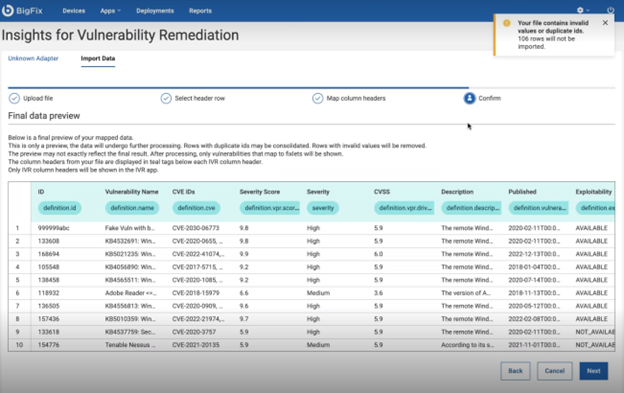Click the CVE-2030-06773 cell

(x=195, y=228)
